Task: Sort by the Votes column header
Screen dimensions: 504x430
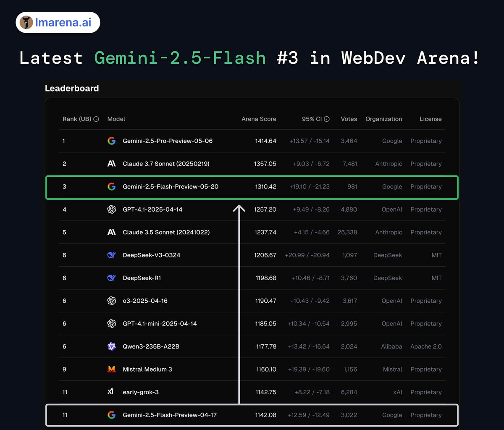Action: click(x=349, y=119)
